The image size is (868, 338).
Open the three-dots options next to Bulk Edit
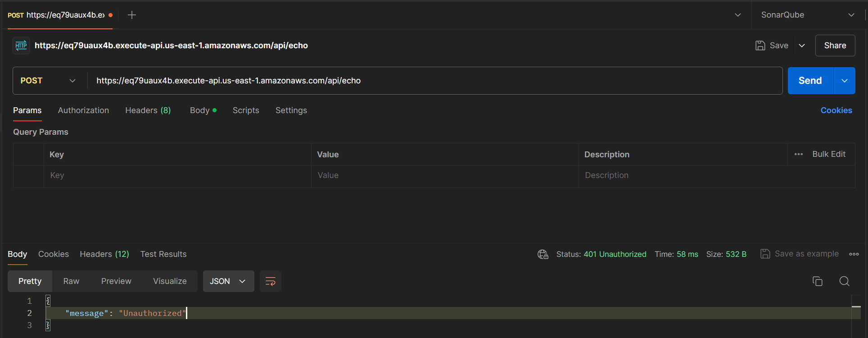click(x=799, y=154)
